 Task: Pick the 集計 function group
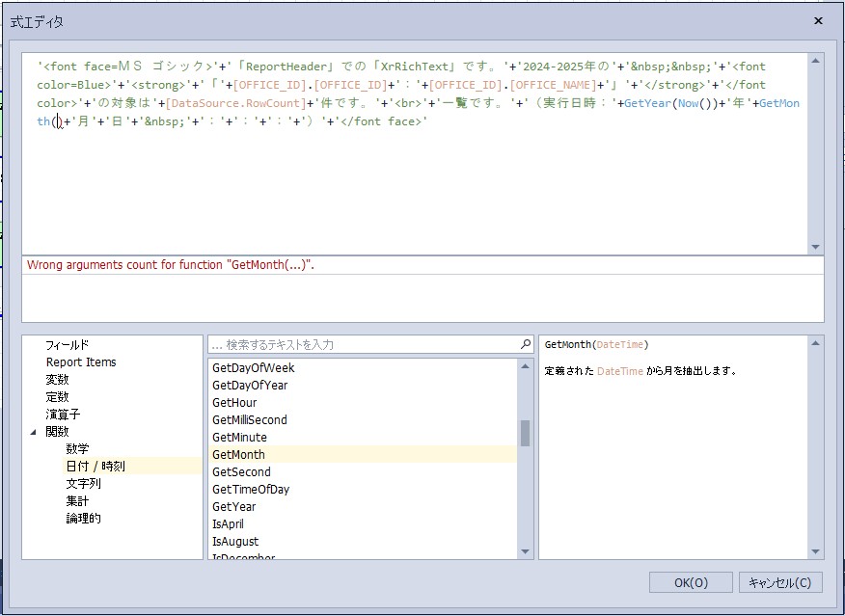tap(77, 501)
